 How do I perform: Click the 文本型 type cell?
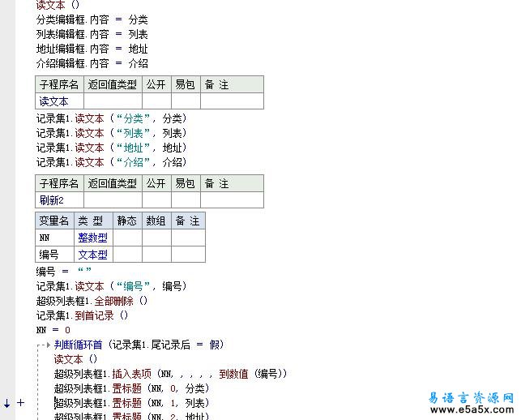pyautogui.click(x=93, y=255)
